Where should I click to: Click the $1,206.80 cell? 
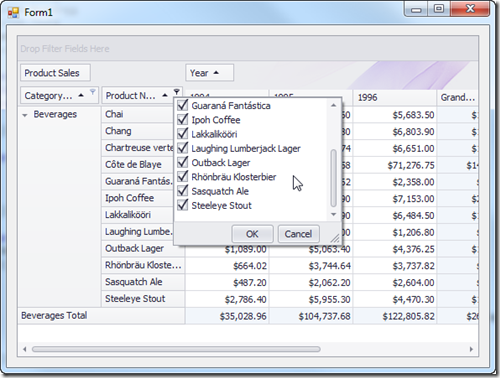[395, 232]
